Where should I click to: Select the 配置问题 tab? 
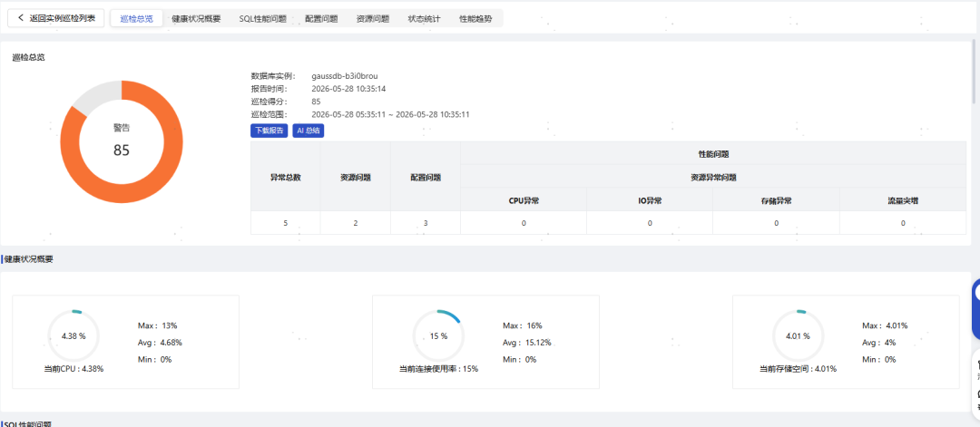point(321,19)
